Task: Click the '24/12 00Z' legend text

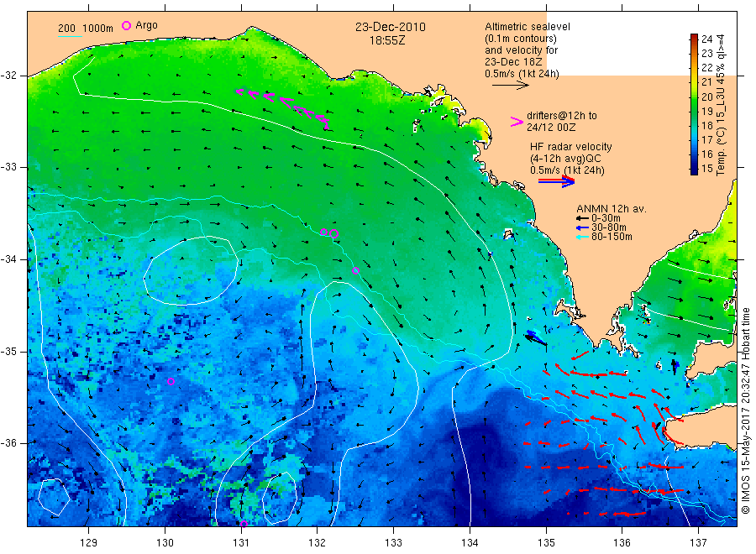Action: (x=551, y=128)
